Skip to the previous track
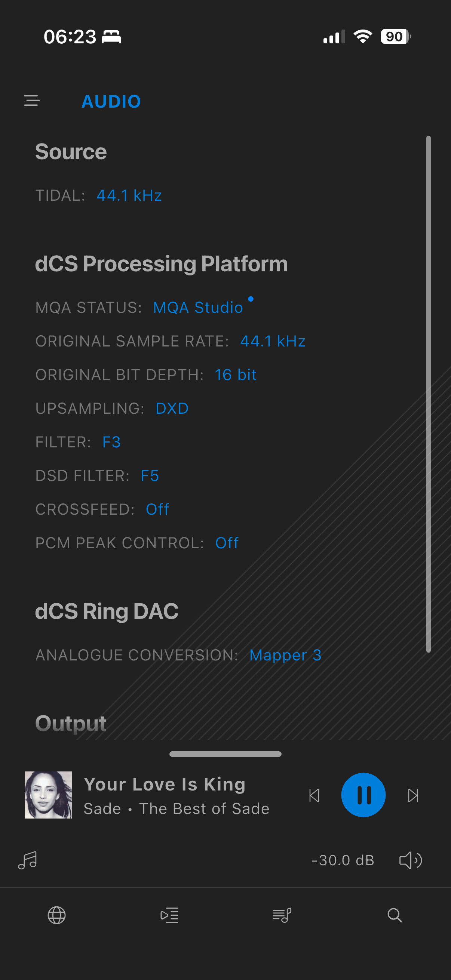 pos(315,795)
